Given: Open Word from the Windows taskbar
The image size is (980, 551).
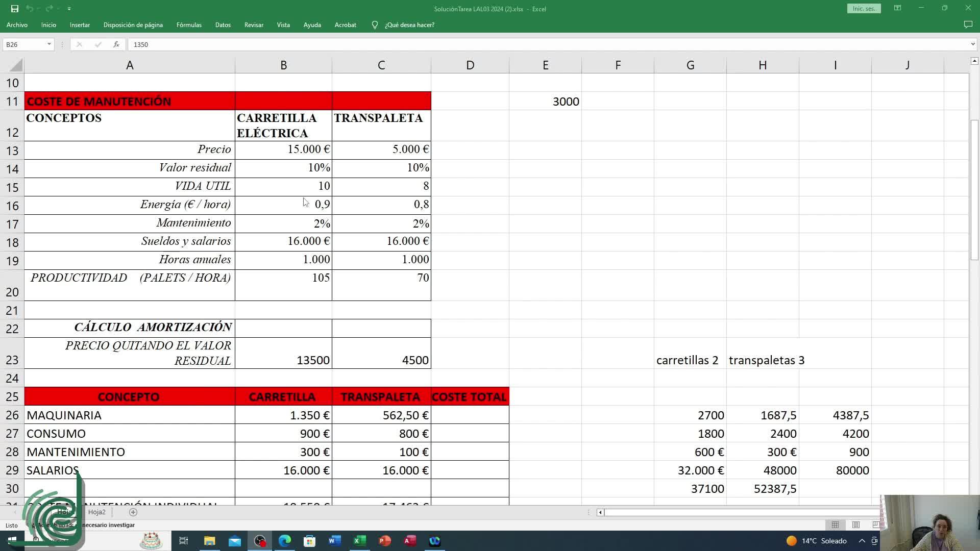Looking at the screenshot, I should tap(334, 541).
